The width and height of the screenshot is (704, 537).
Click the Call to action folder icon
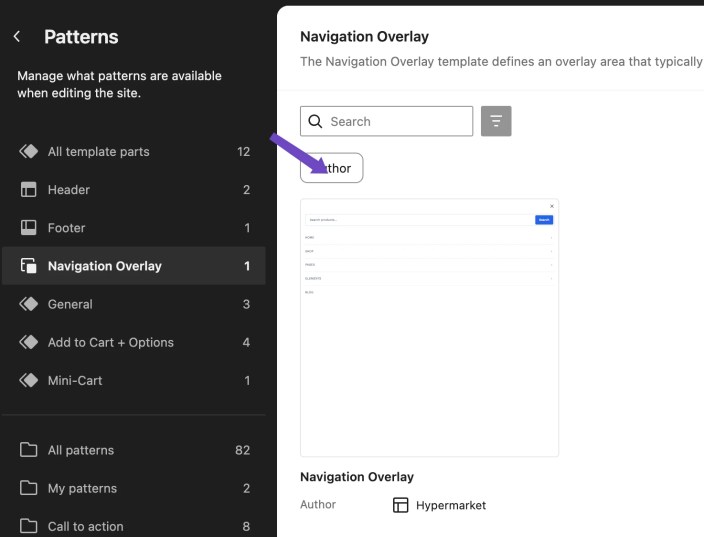[x=28, y=526]
